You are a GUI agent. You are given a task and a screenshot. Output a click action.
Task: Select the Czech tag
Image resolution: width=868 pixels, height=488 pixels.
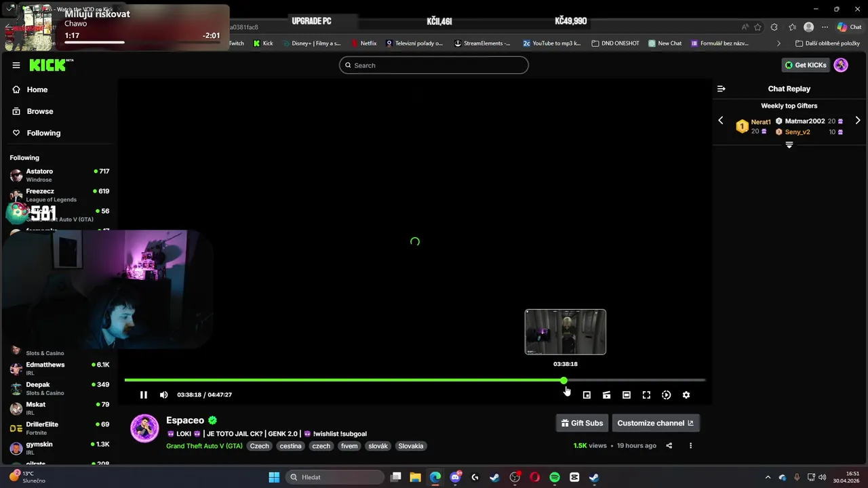point(260,446)
